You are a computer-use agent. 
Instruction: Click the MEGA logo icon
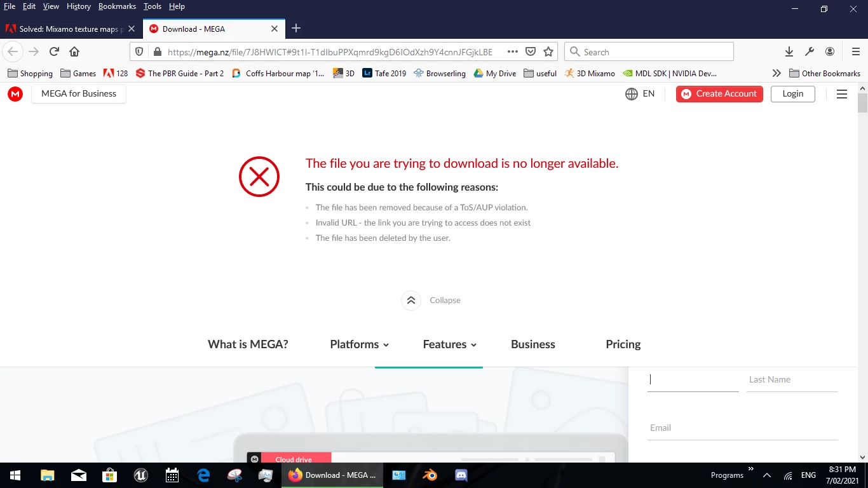15,94
